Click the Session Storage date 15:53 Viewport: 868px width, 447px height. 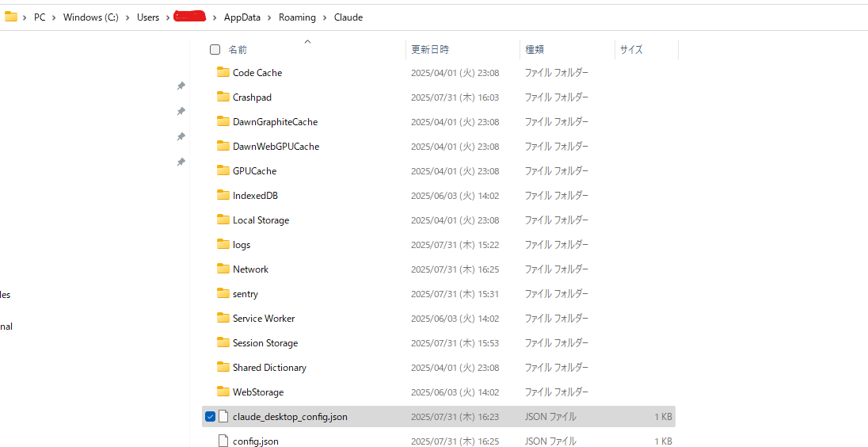click(455, 343)
